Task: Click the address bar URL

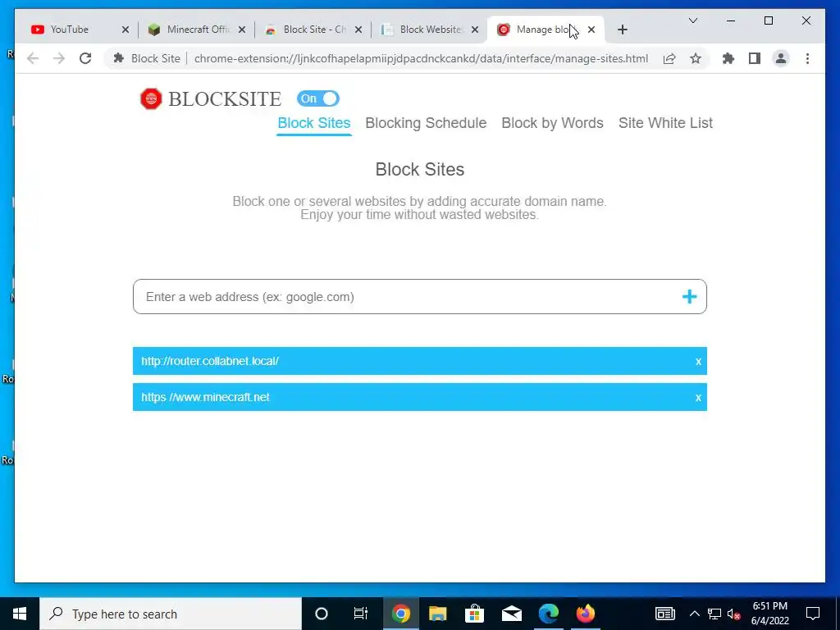Action: [421, 58]
